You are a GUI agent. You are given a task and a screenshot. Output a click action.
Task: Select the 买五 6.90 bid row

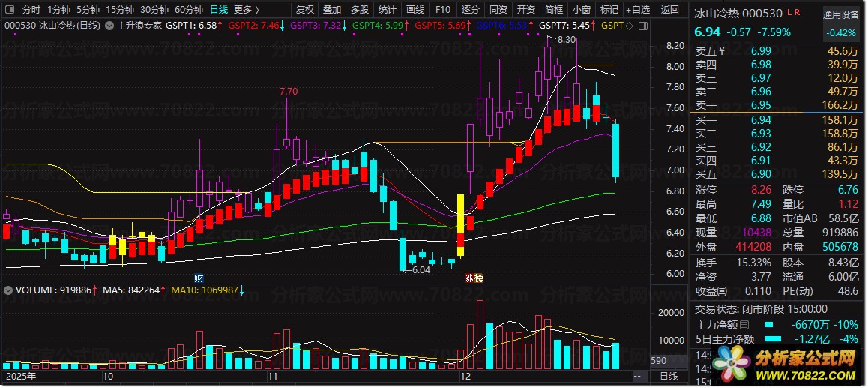778,174
